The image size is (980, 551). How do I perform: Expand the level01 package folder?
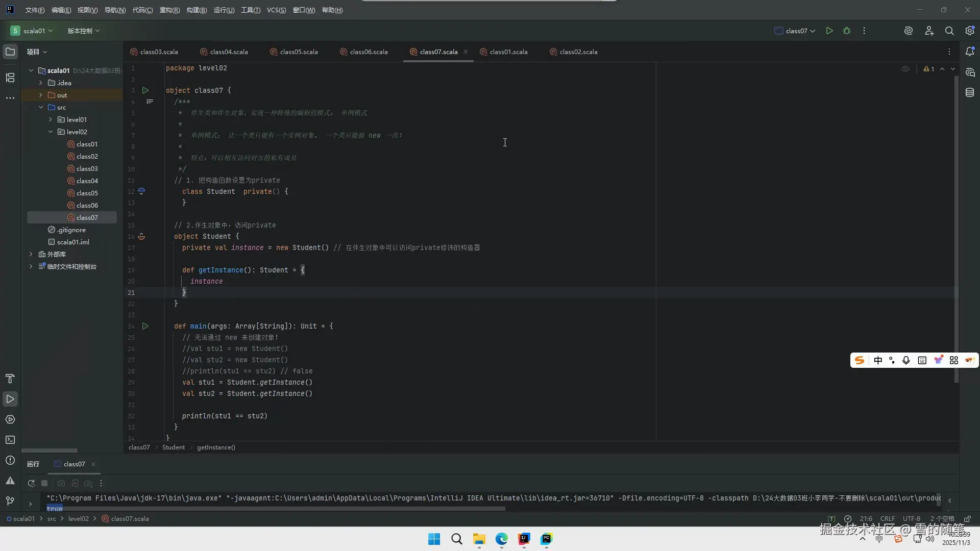point(51,119)
